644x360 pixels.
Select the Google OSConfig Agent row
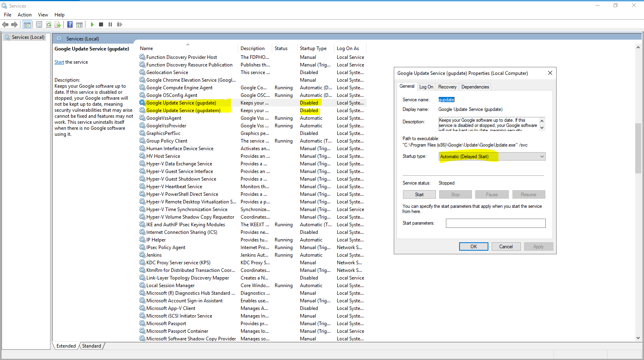point(252,95)
